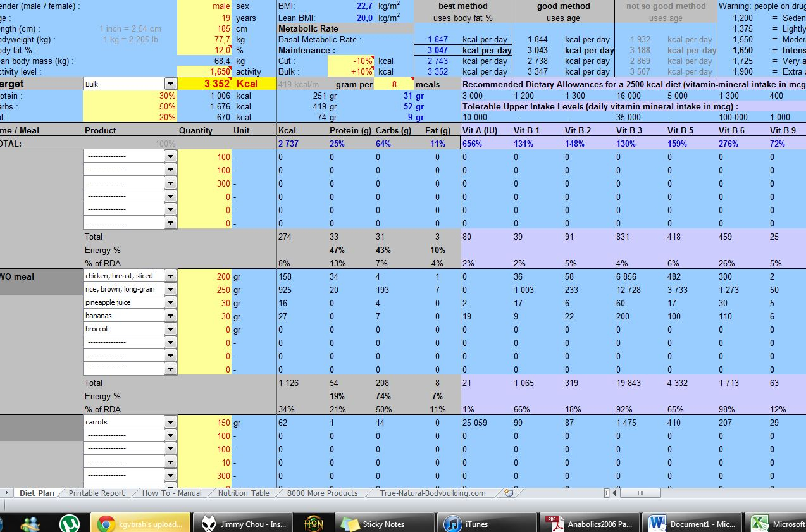Go to the 8000 More Products tab
Image resolution: width=806 pixels, height=532 pixels.
coord(322,493)
